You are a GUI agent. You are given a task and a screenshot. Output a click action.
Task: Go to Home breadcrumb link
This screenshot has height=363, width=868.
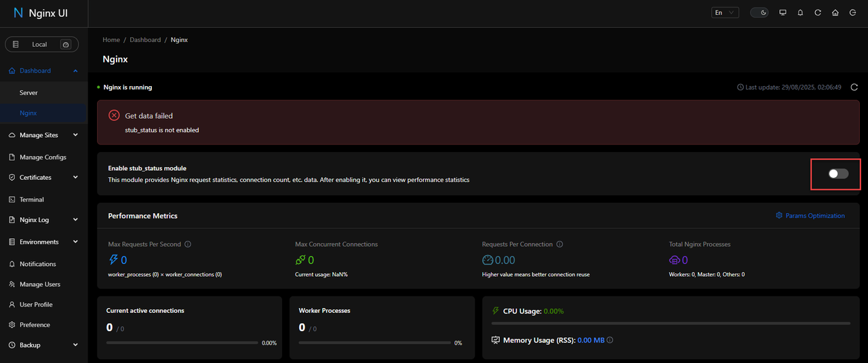[111, 40]
